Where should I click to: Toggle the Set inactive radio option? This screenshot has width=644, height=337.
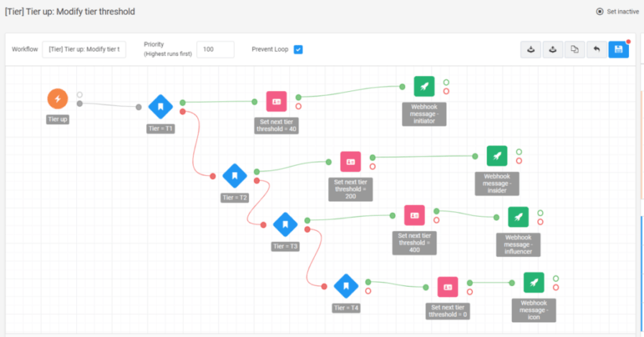600,11
